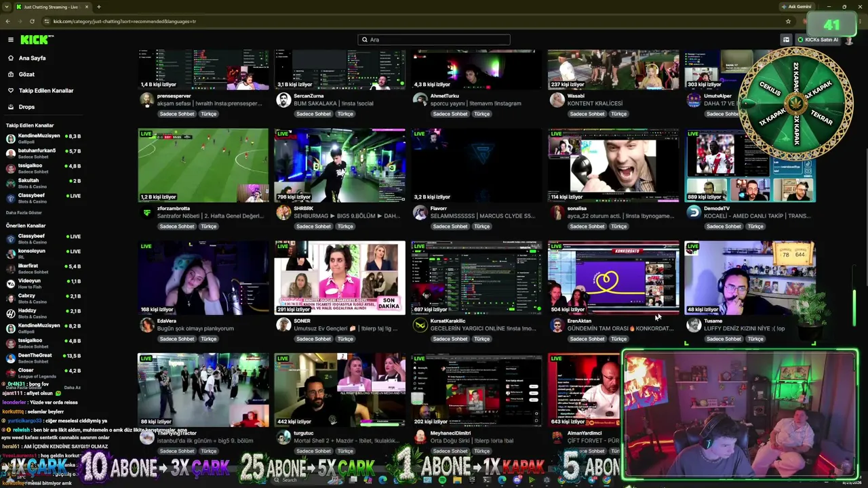Click the square icon left of KICKs Satın Al

click(786, 40)
